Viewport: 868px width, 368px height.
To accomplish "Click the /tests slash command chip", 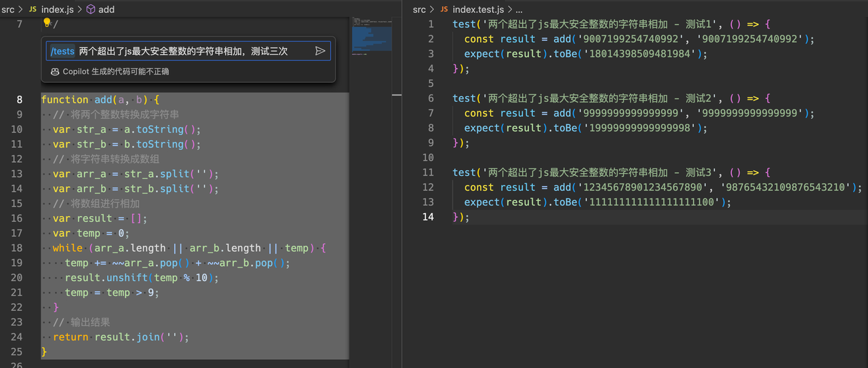I will click(62, 51).
